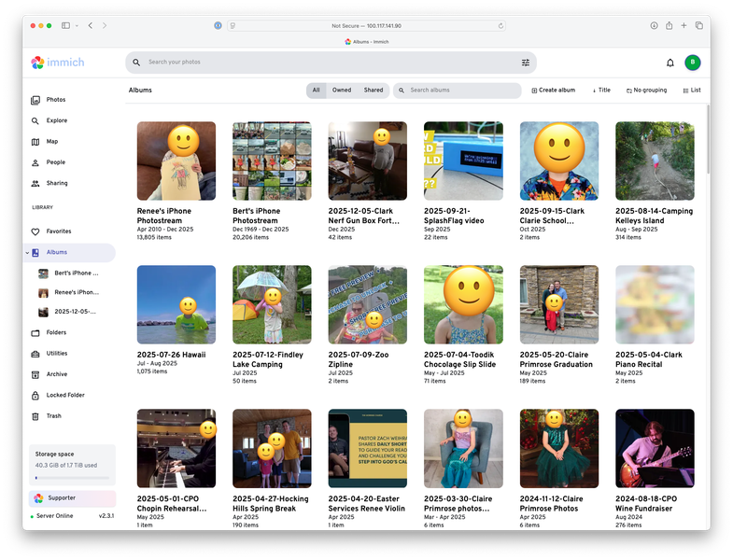Click the Search your photos field
This screenshot has width=733, height=560.
(x=331, y=63)
